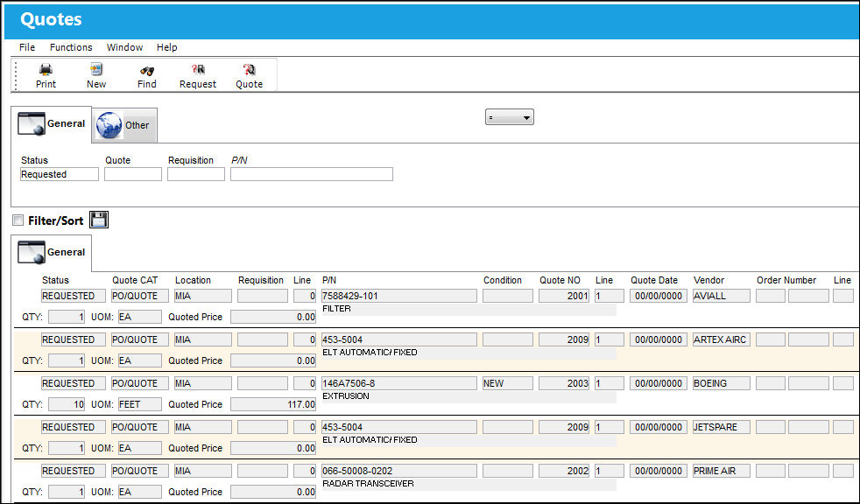Click the Quote Date column header
The height and width of the screenshot is (504, 860).
point(654,280)
